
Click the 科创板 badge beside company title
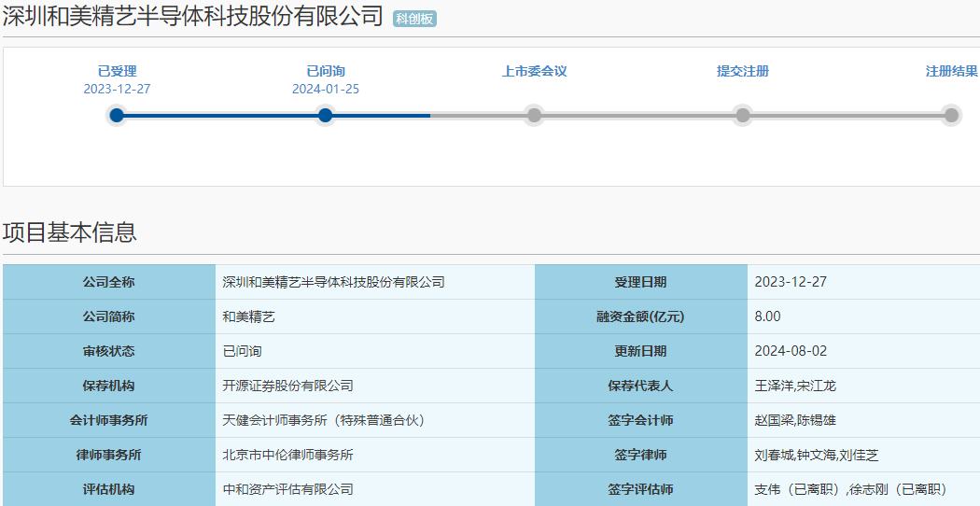(414, 19)
